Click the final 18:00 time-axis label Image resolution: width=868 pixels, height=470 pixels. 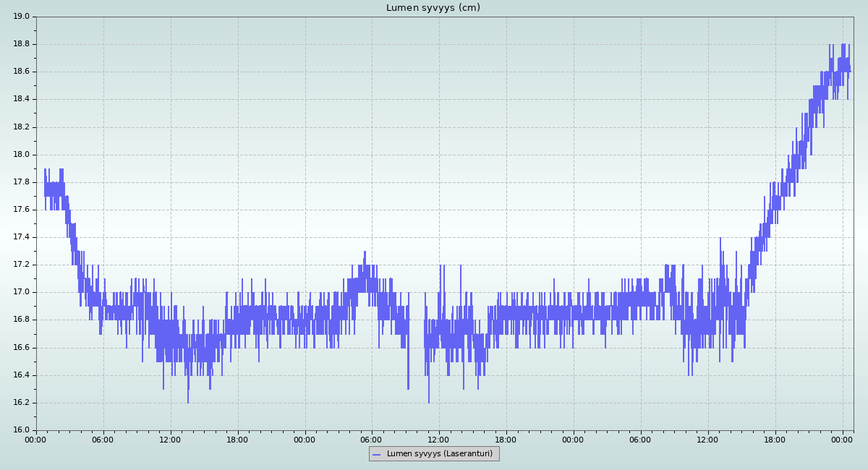pos(775,439)
